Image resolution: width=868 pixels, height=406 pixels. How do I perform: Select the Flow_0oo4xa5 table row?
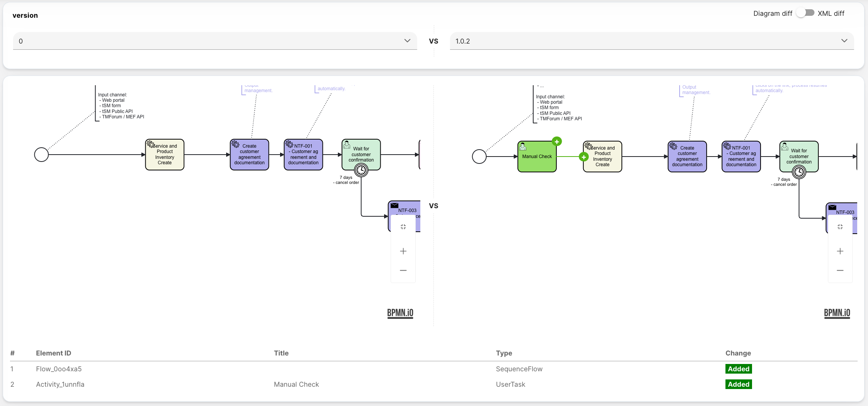point(59,369)
